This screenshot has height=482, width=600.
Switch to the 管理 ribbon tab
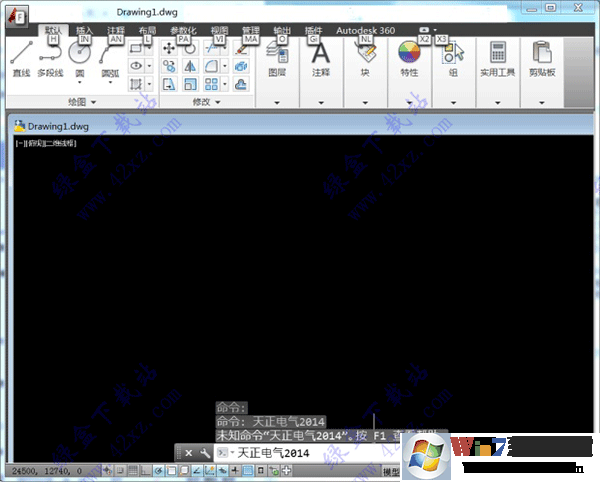click(251, 30)
